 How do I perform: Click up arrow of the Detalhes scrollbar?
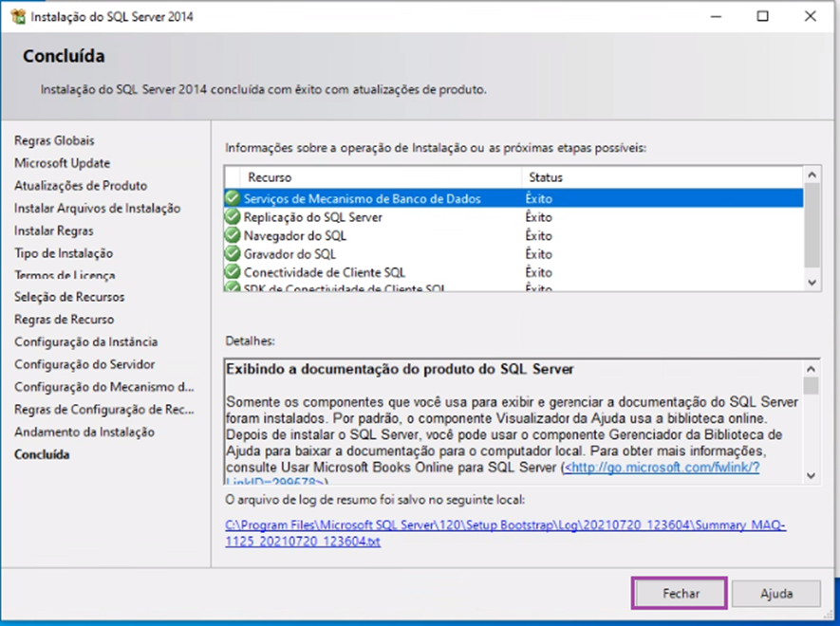pos(812,368)
